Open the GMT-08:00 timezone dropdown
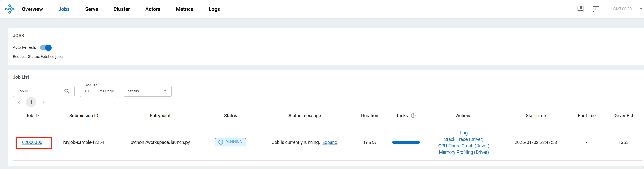Screen dimensions: 644x169 [x=626, y=9]
